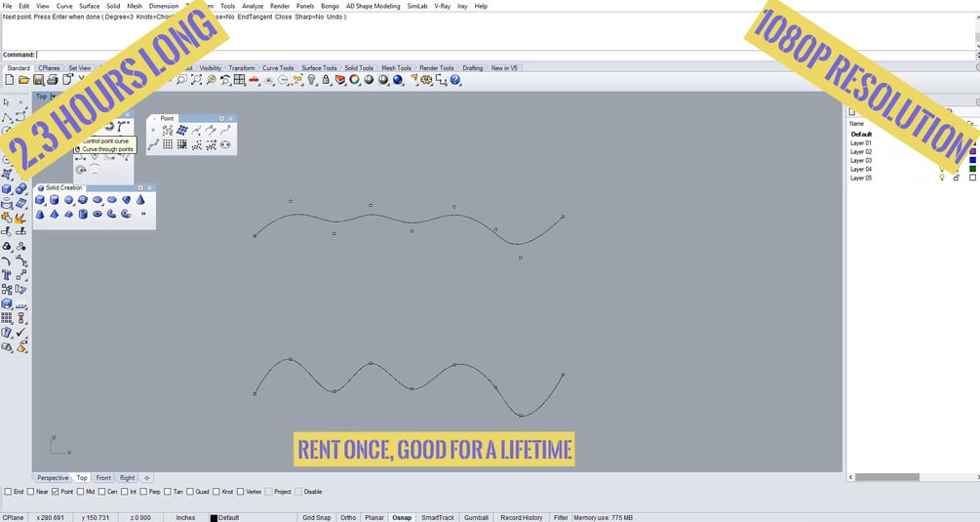Toggle the Layer 05 lock icon
The height and width of the screenshot is (522, 980).
click(957, 178)
